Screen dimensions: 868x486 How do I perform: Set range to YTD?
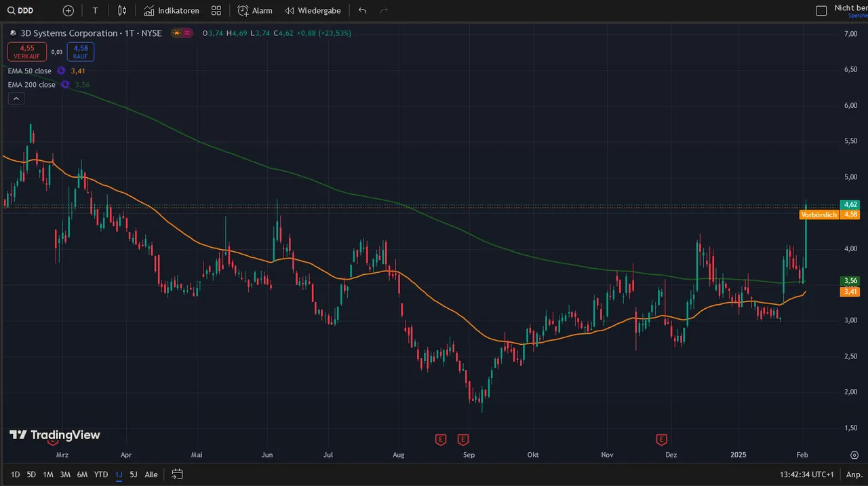click(101, 474)
